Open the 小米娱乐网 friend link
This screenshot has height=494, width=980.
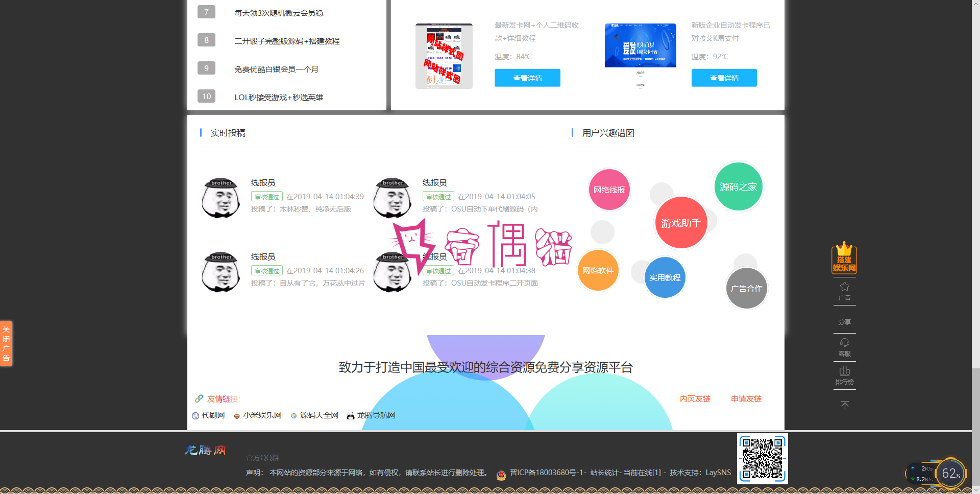[262, 415]
